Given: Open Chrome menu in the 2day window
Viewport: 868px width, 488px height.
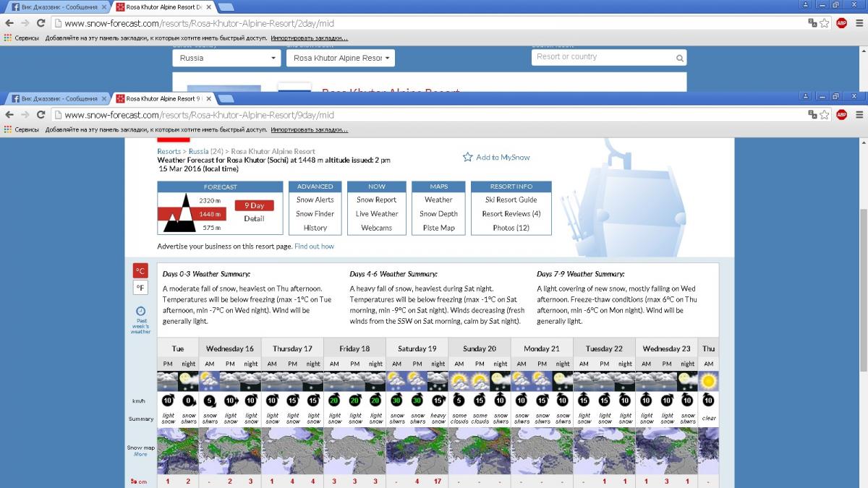Looking at the screenshot, I should click(858, 22).
